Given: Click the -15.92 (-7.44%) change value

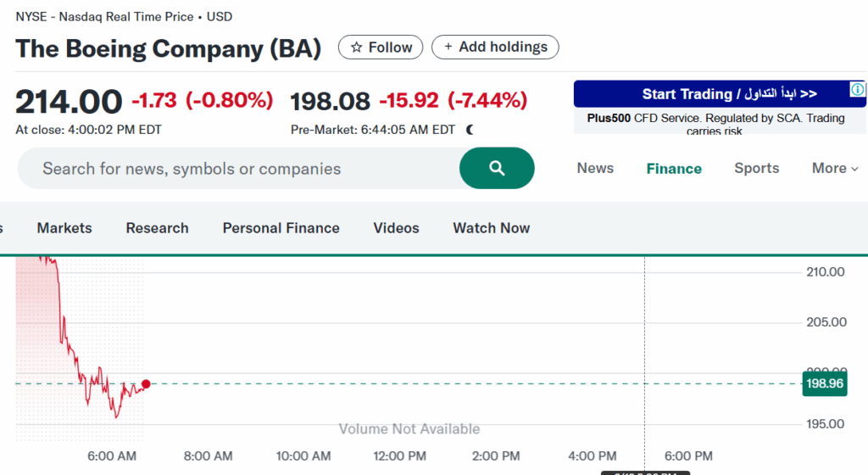Looking at the screenshot, I should click(x=453, y=100).
